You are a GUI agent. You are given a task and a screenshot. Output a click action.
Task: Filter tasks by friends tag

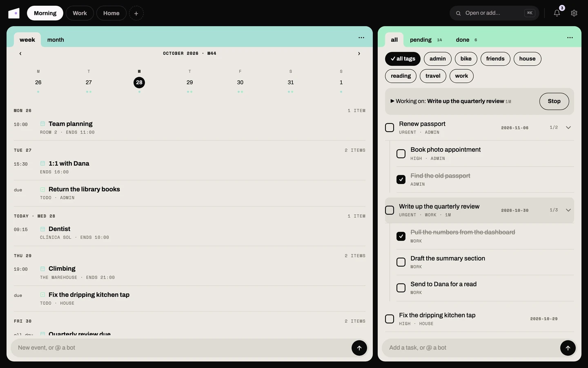coord(495,59)
